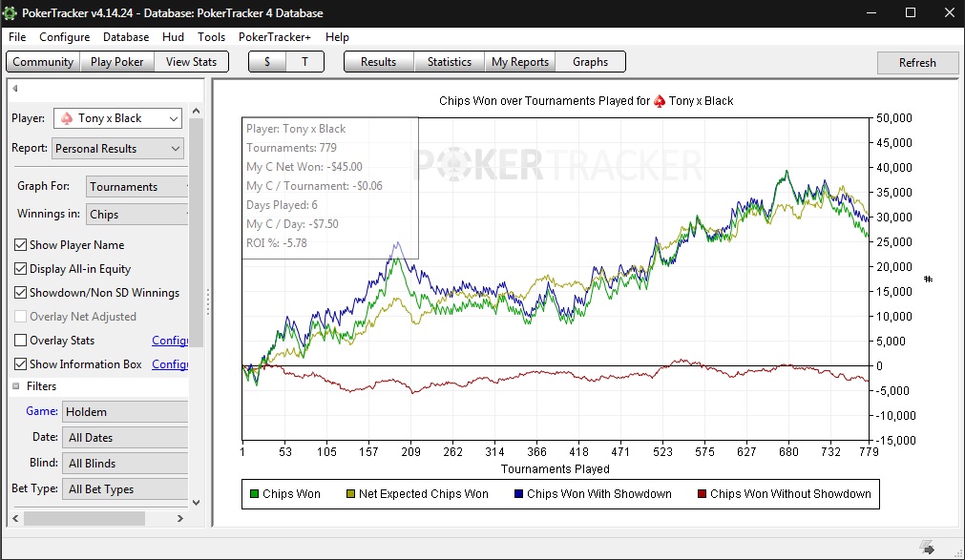
Task: Click the Refresh button
Action: tap(917, 63)
